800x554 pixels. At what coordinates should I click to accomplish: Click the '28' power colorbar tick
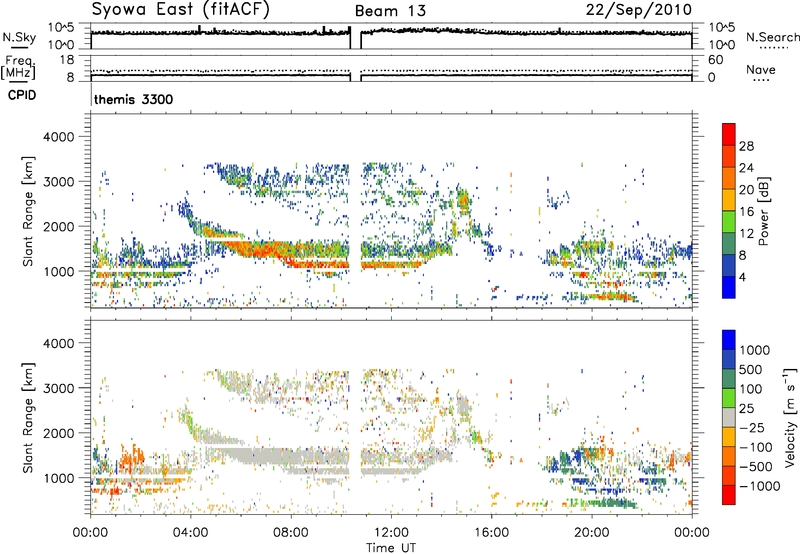click(746, 146)
